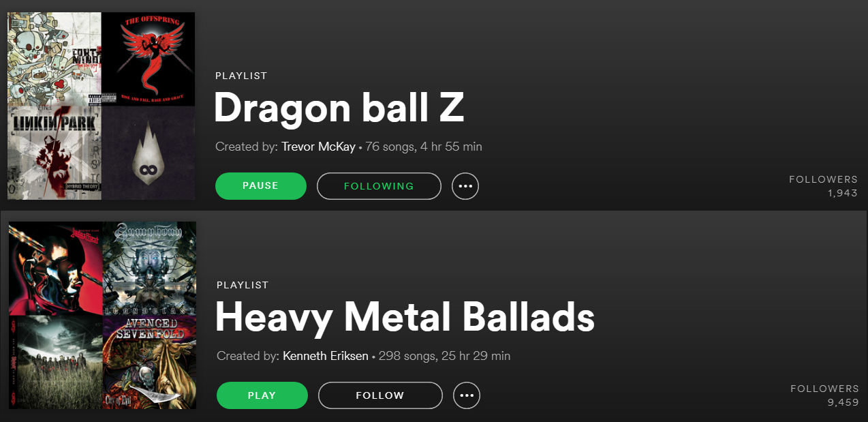Click the 1,943 followers count

click(x=843, y=194)
